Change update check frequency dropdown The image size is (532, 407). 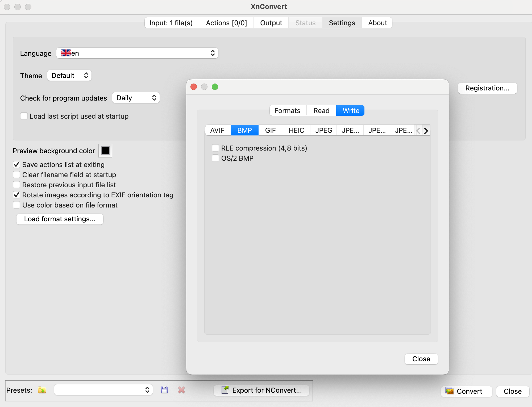point(136,98)
